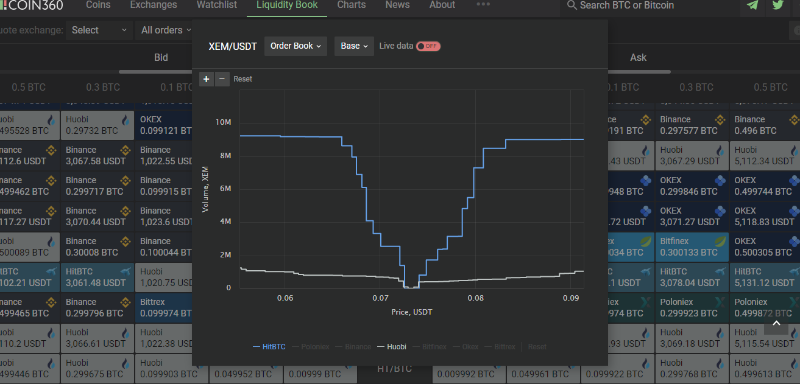The height and width of the screenshot is (384, 800).
Task: Click the Poloniex 0.499872 BTC cell
Action: [x=765, y=308]
